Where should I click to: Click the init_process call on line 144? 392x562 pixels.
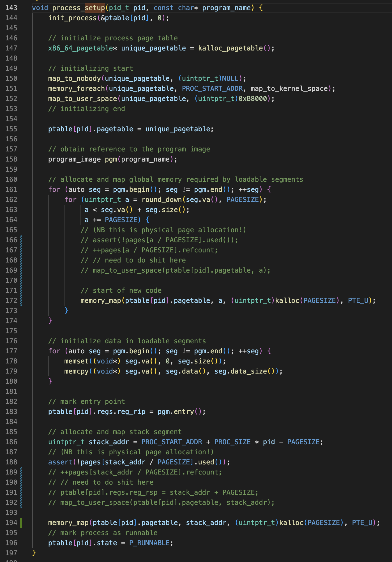[72, 18]
